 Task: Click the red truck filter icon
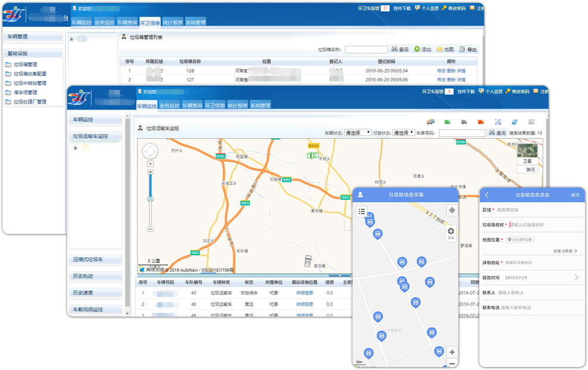tap(480, 122)
